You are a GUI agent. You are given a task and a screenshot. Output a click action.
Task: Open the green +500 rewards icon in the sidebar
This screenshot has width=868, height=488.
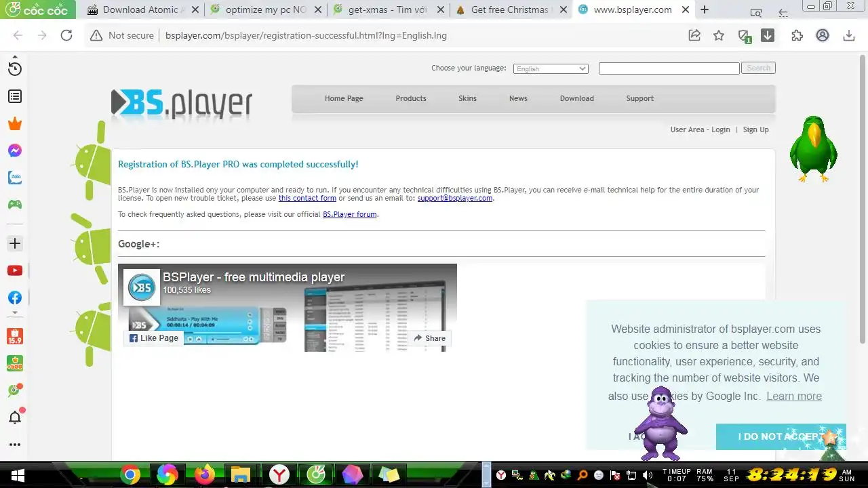15,363
